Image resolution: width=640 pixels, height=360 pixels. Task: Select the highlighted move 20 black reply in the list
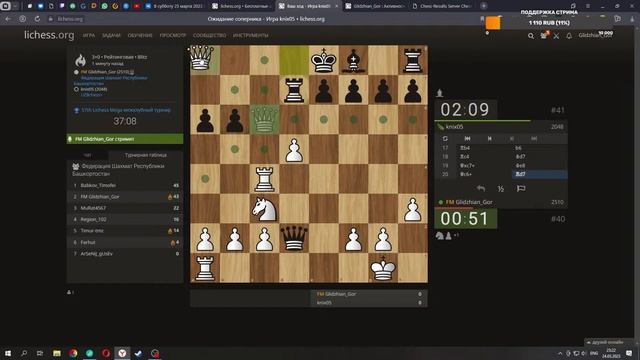(x=539, y=174)
